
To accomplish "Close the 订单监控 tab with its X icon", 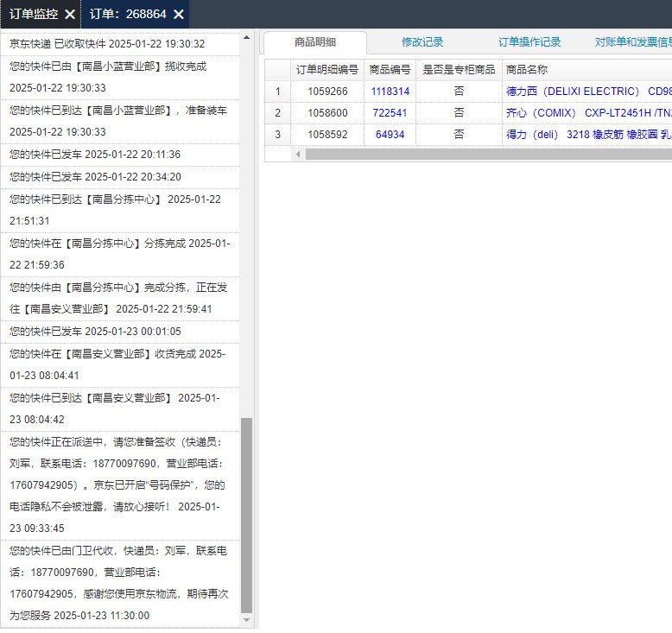I will point(70,15).
